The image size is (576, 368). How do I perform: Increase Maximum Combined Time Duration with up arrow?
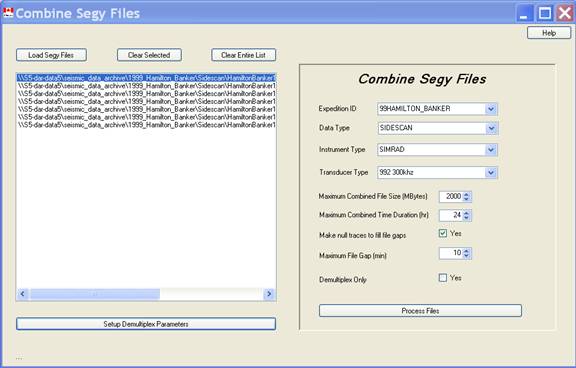(467, 213)
